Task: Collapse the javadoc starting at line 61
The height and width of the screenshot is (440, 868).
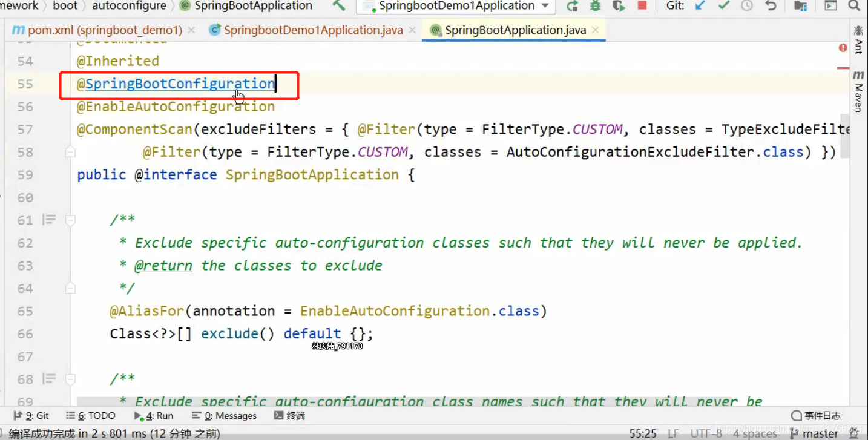Action: (70, 220)
